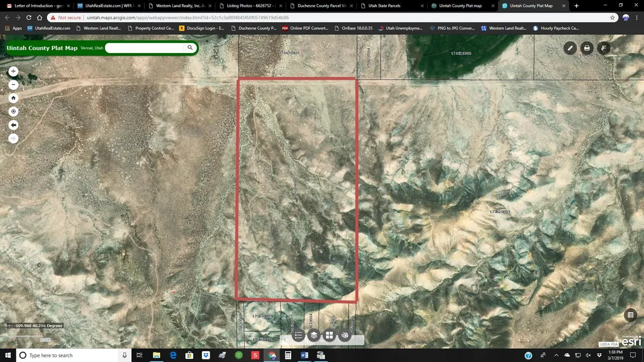Viewport: 644px width, 362px height.
Task: Bookmark this page with the star
Action: 613,17
